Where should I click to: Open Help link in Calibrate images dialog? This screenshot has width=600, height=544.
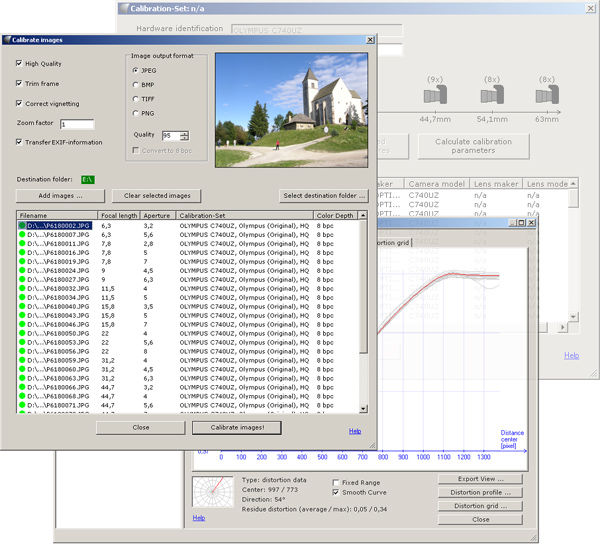[355, 431]
